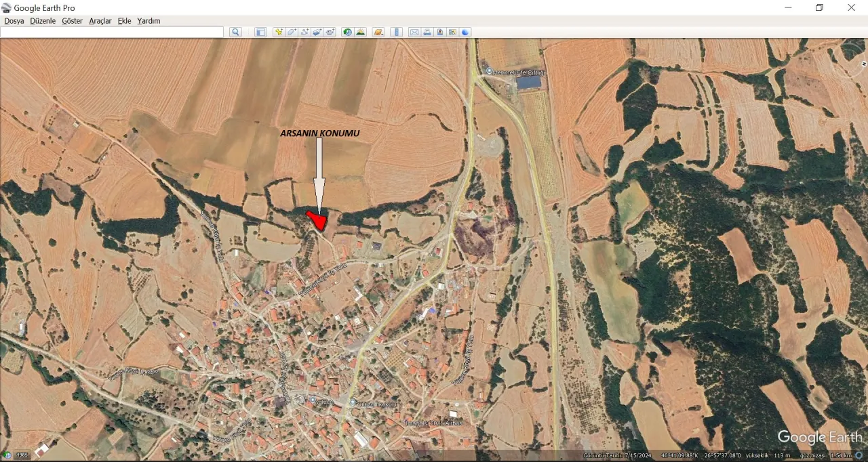Show historical imagery clock icon
The image size is (868, 462).
[347, 32]
